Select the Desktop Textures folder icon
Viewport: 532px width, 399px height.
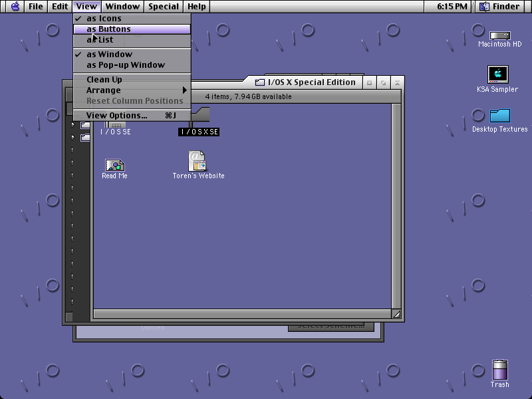pyautogui.click(x=500, y=115)
